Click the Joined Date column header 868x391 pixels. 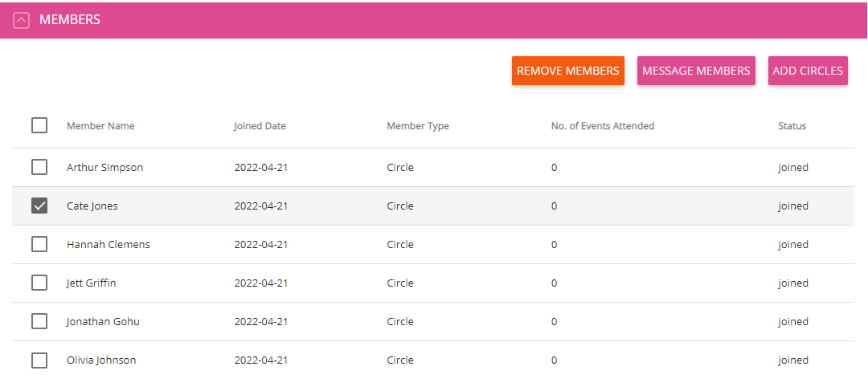click(x=260, y=125)
